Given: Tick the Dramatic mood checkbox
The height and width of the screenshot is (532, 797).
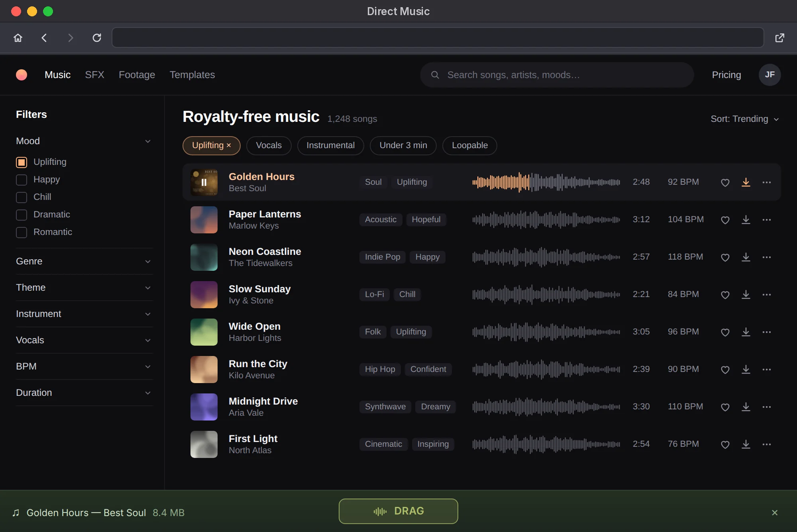Looking at the screenshot, I should point(22,215).
